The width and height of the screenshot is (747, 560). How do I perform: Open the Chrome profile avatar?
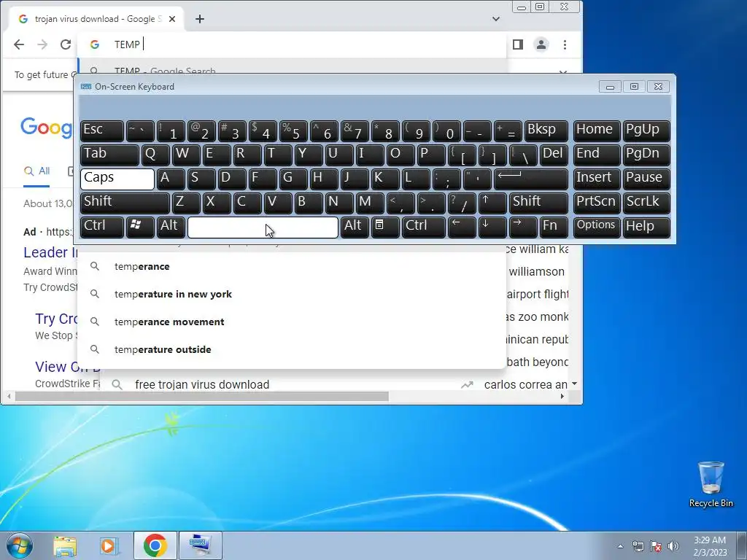[x=541, y=44]
